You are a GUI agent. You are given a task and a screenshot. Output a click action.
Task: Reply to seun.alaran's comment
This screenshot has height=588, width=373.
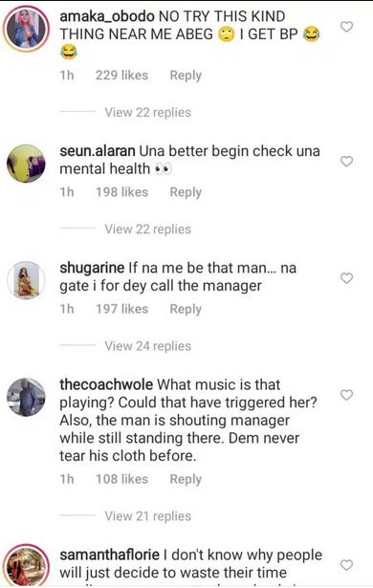point(186,192)
